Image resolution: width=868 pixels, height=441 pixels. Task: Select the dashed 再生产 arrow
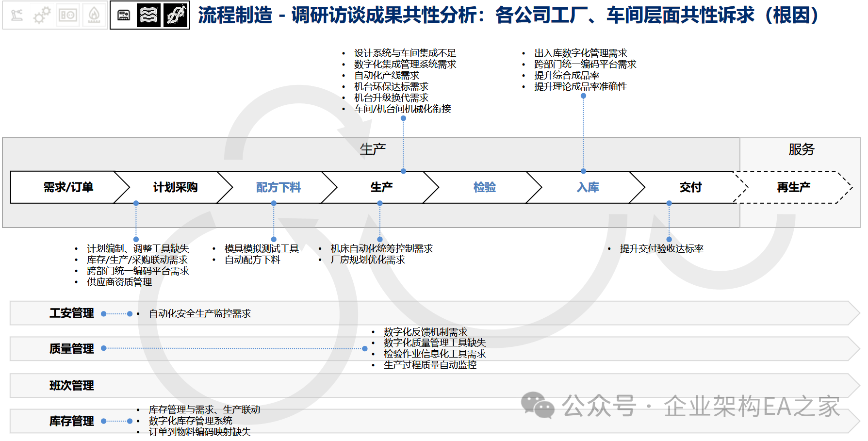coord(793,187)
